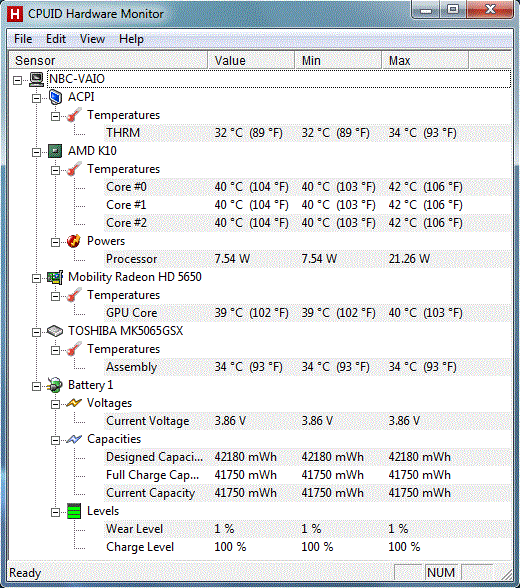Collapse the Capacities section
Viewport: 520px width, 588px height.
pyautogui.click(x=55, y=440)
